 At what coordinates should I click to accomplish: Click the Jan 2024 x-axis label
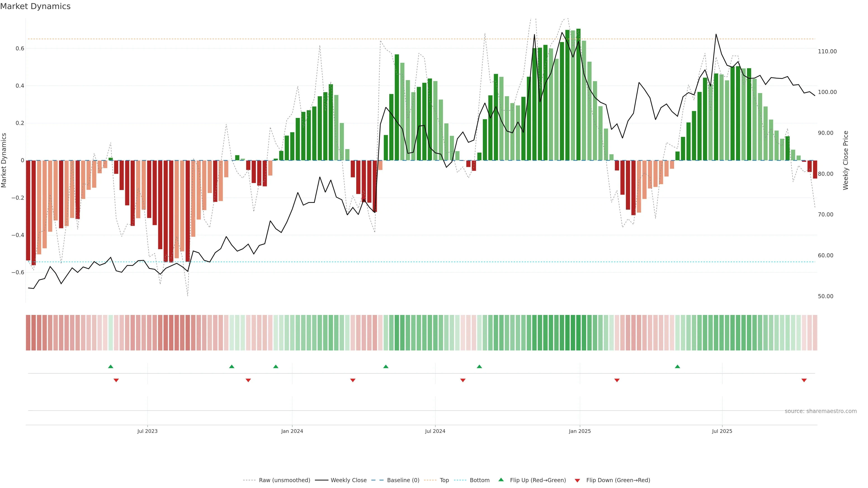pyautogui.click(x=292, y=431)
